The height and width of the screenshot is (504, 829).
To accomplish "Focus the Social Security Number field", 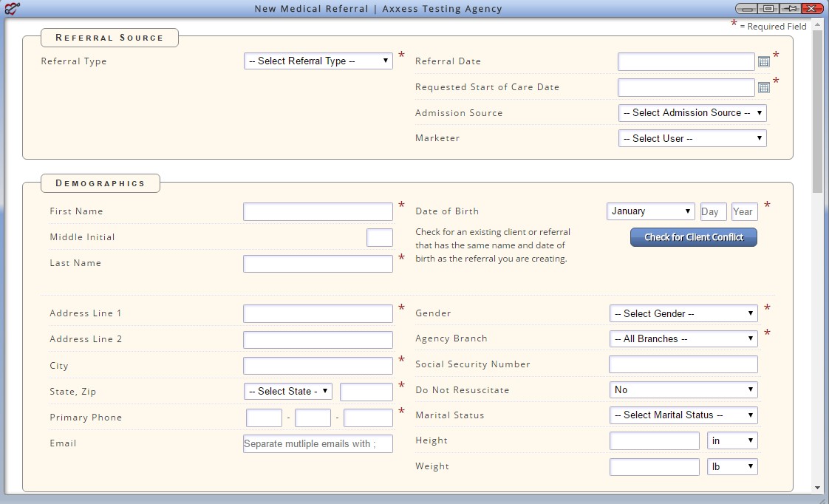I will click(683, 364).
